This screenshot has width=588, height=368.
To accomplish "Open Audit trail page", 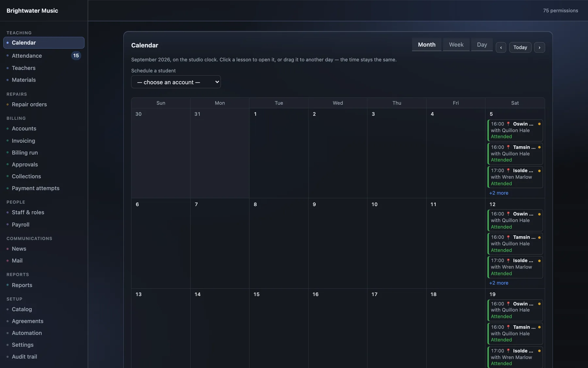I will coord(44,357).
